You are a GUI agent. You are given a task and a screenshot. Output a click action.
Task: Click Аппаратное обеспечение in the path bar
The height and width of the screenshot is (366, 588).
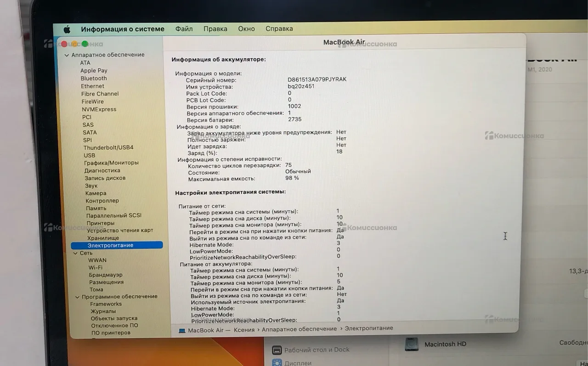coord(299,329)
